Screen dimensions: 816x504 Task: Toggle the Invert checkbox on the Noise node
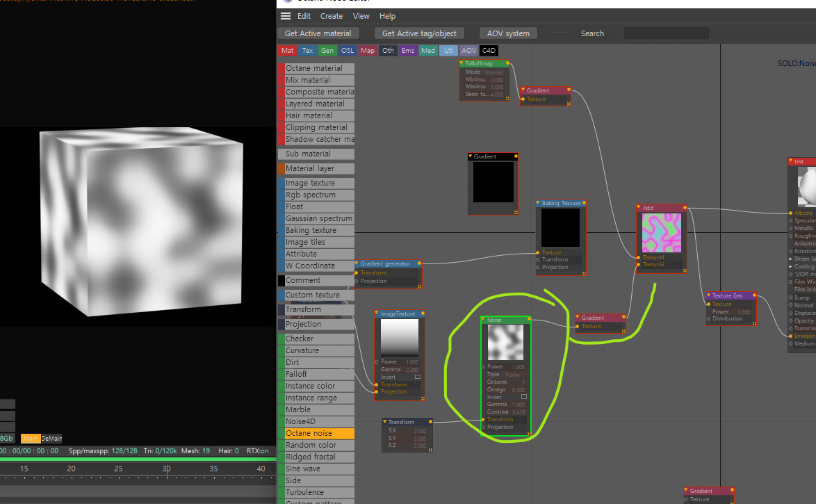(524, 397)
